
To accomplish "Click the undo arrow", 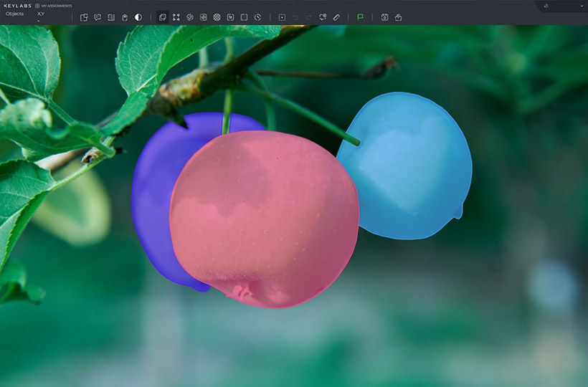I will point(295,17).
